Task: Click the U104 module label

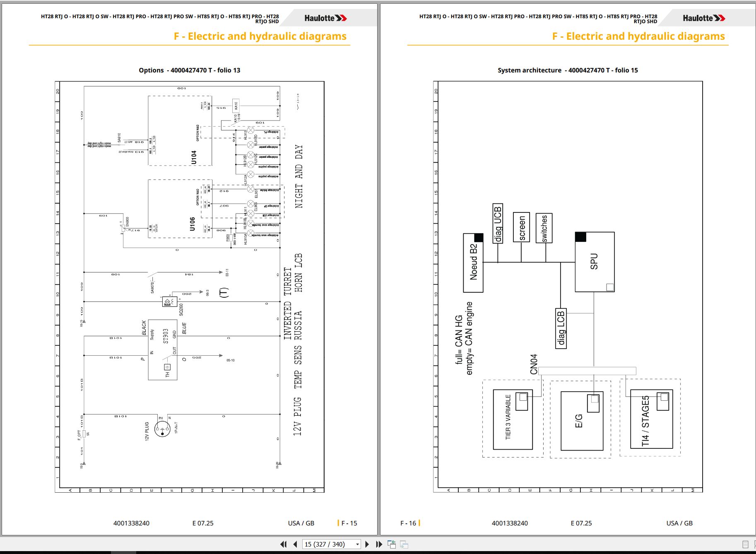Action: (x=194, y=157)
